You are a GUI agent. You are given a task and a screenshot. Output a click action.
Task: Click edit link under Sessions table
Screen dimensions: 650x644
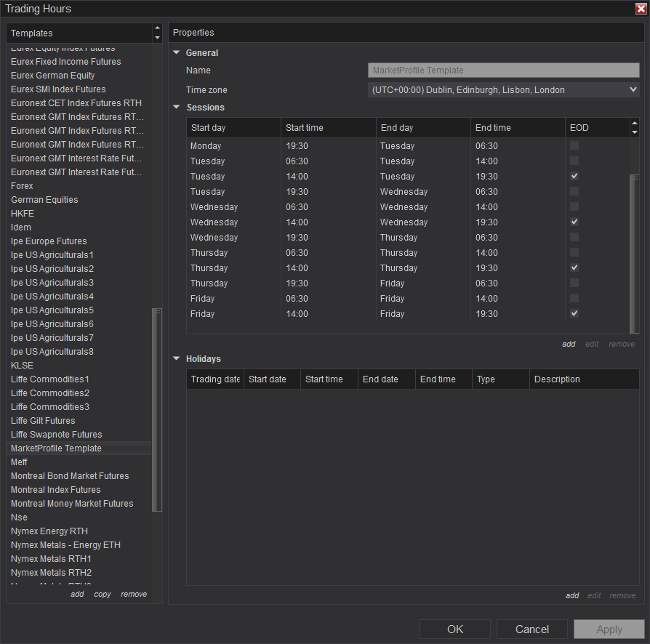[x=592, y=344]
